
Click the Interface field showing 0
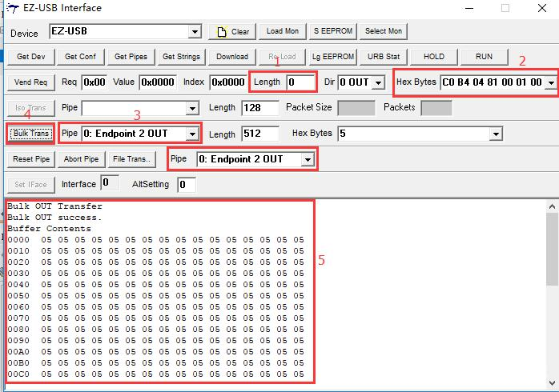(x=110, y=182)
